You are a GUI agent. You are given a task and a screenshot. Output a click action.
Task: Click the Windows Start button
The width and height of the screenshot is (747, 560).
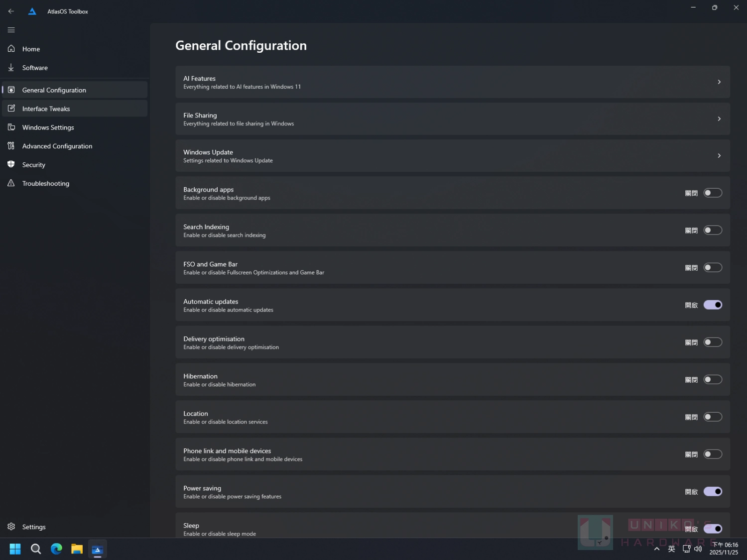click(x=15, y=549)
